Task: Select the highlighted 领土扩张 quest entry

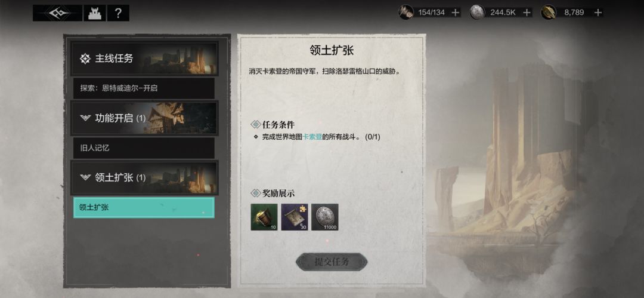Action: [x=144, y=207]
